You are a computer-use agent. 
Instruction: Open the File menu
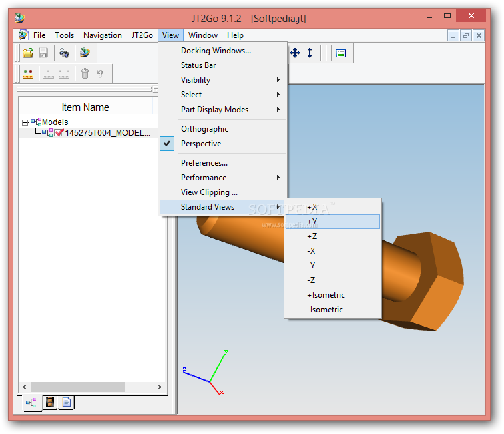[39, 35]
